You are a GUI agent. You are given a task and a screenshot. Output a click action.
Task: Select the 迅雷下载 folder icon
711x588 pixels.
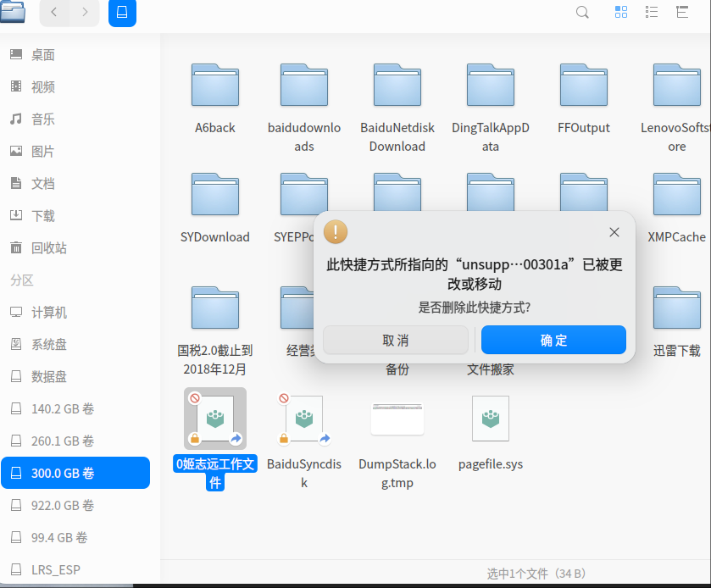[x=677, y=308]
